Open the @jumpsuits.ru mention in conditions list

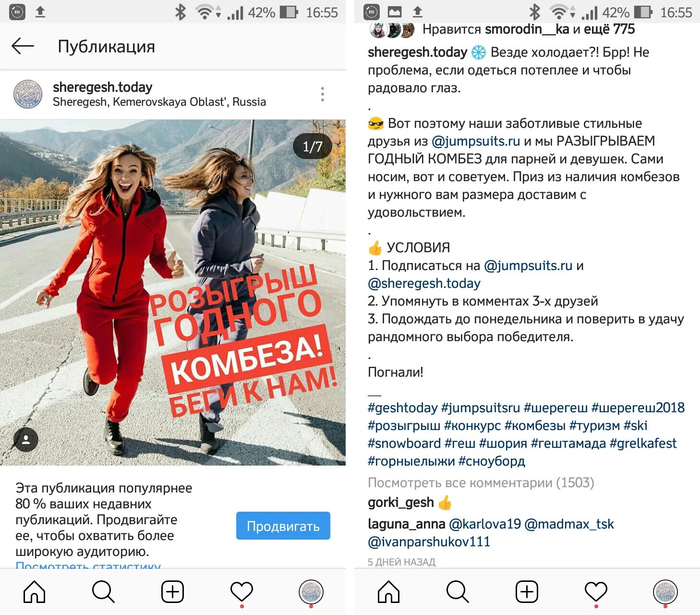(528, 265)
